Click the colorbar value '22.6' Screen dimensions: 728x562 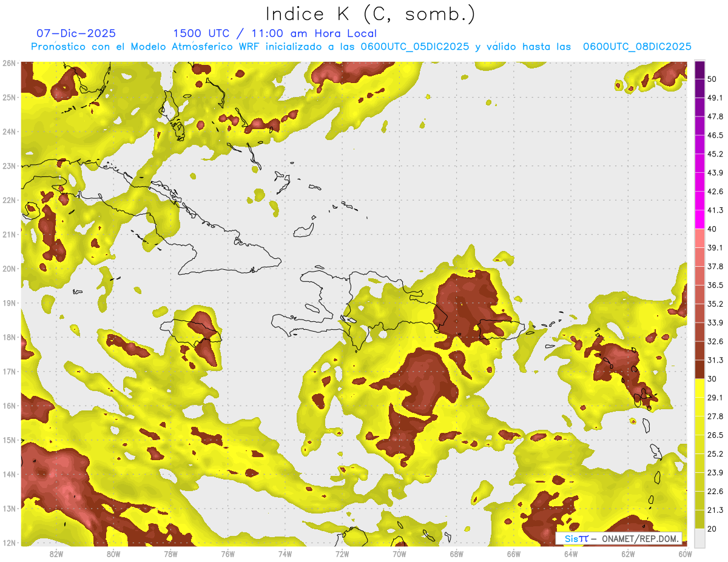(715, 491)
